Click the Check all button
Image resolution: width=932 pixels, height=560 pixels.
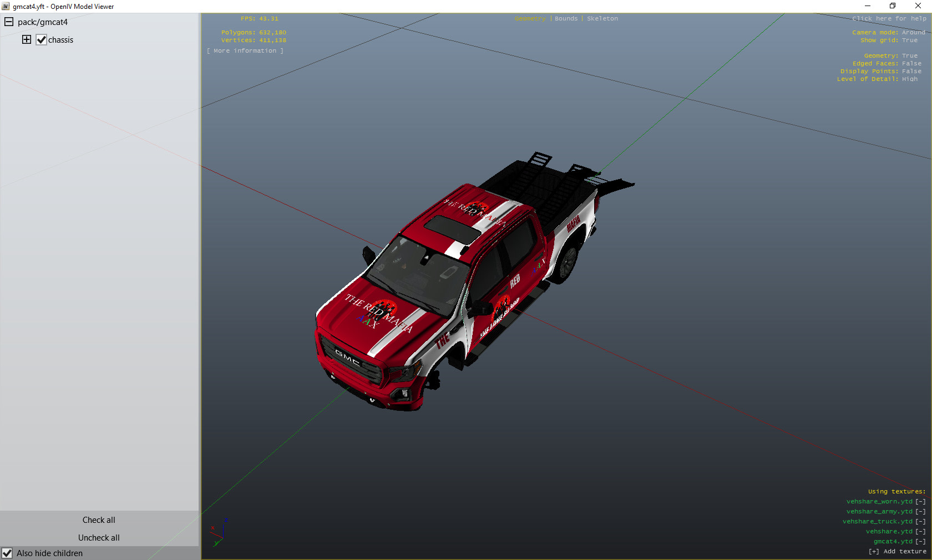[99, 520]
